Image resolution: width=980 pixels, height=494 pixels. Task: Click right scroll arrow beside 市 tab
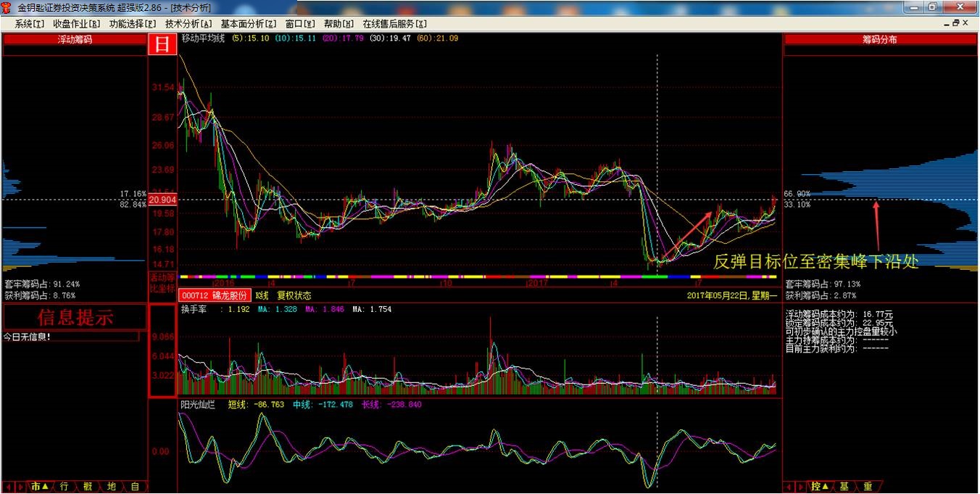point(21,487)
